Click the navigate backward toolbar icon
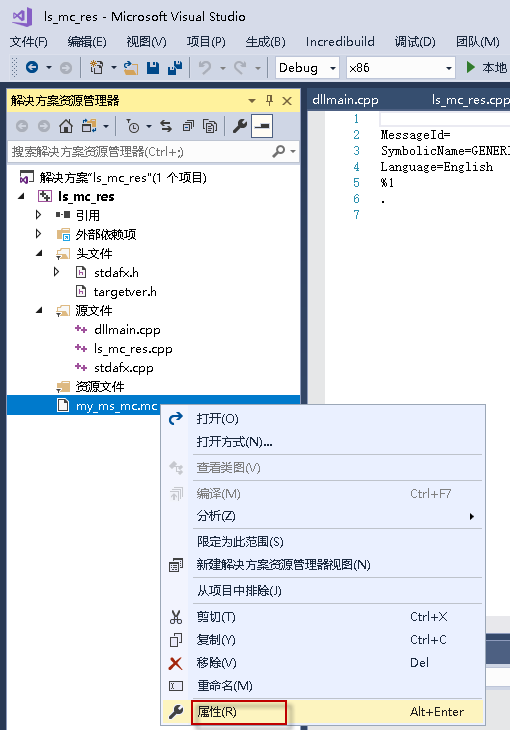 32,68
